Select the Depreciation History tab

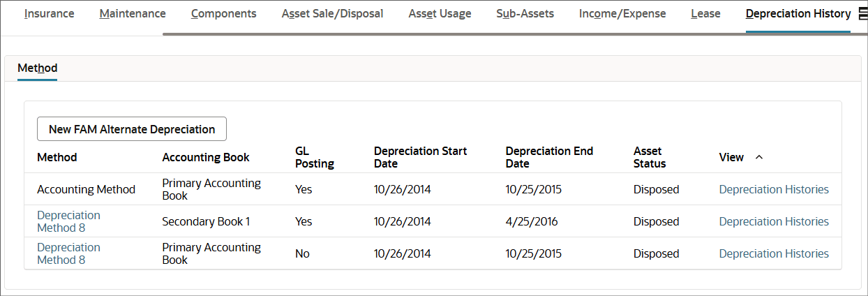(798, 13)
